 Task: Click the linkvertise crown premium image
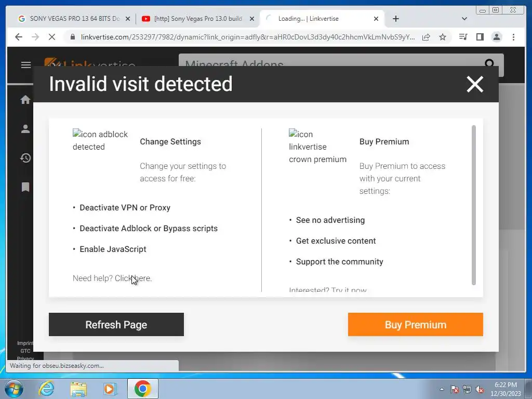pos(317,147)
